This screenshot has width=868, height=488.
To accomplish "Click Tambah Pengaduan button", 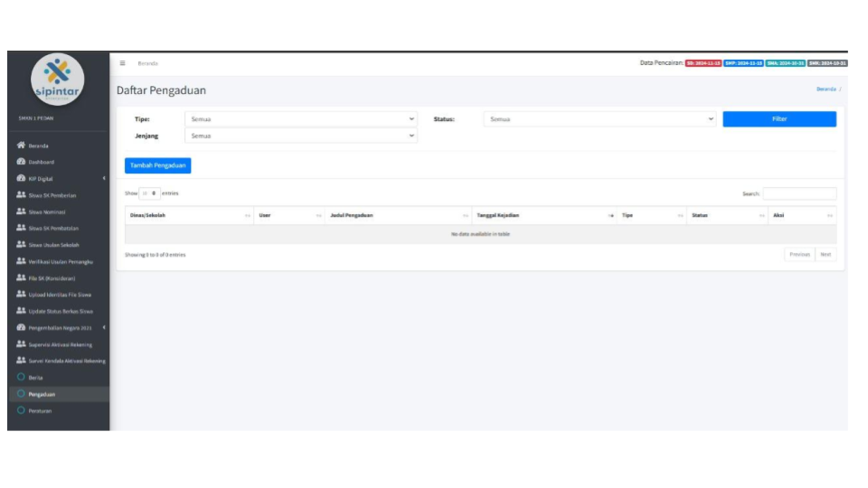I will [x=157, y=165].
